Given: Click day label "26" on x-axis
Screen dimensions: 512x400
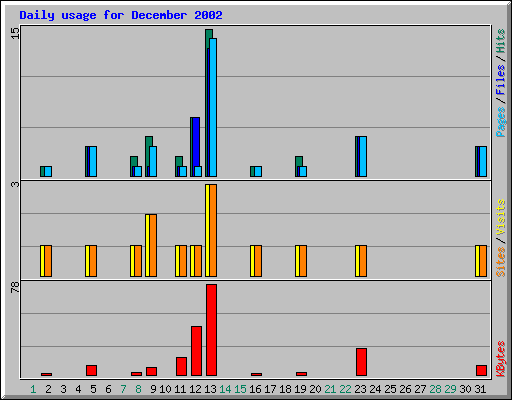Looking at the screenshot, I should [x=405, y=389].
